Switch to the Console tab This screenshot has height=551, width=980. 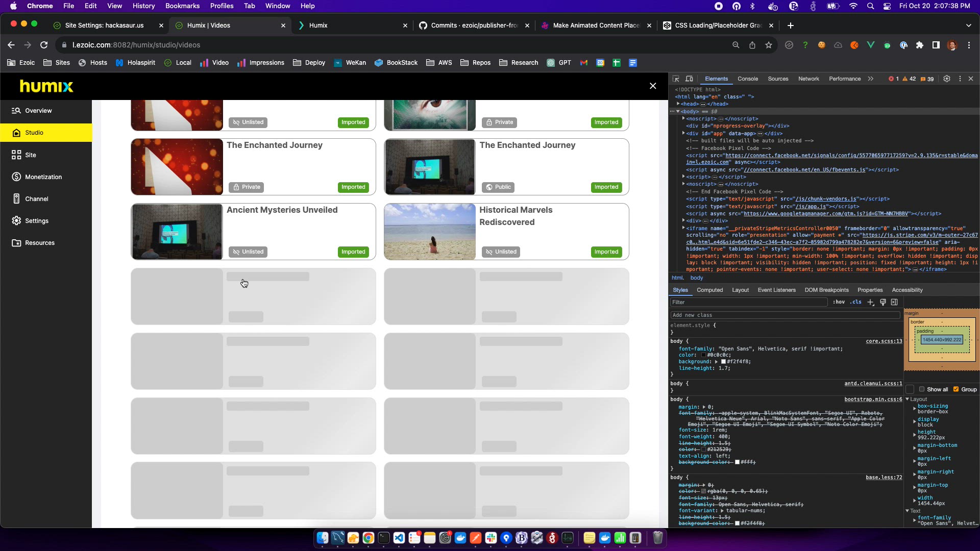[747, 79]
